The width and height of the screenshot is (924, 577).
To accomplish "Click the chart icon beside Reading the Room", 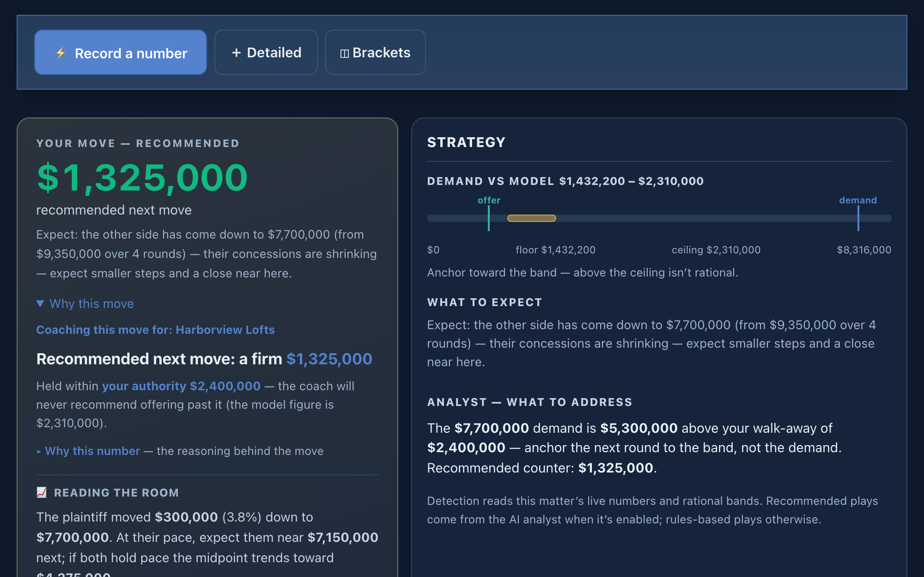I will click(x=42, y=492).
